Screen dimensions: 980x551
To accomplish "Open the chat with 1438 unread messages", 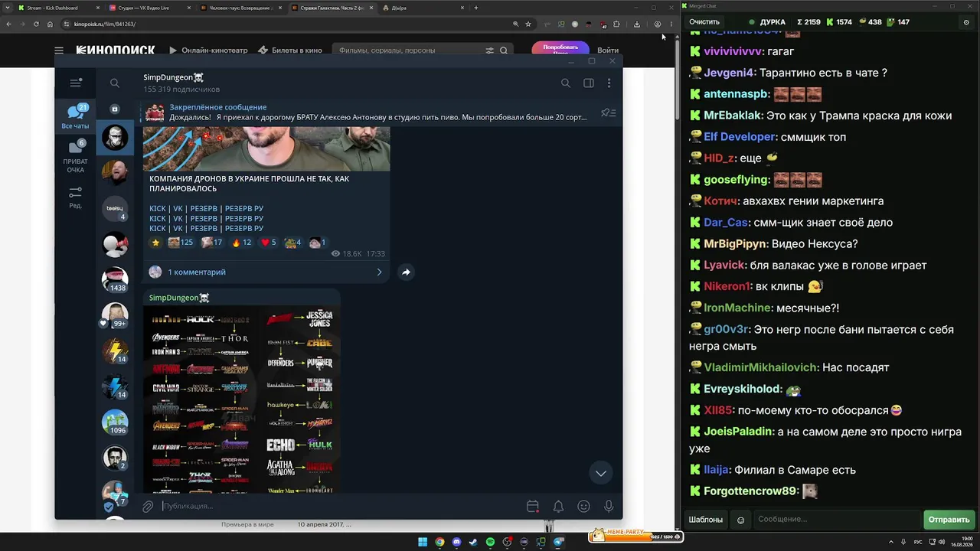I will point(115,279).
